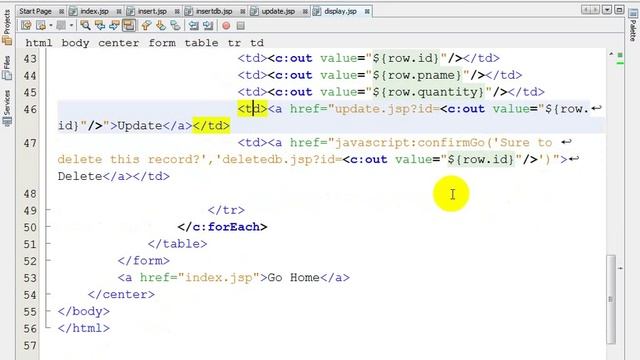Click the Find Previous Occurrence icon
The height and width of the screenshot is (360, 640).
(100, 26)
